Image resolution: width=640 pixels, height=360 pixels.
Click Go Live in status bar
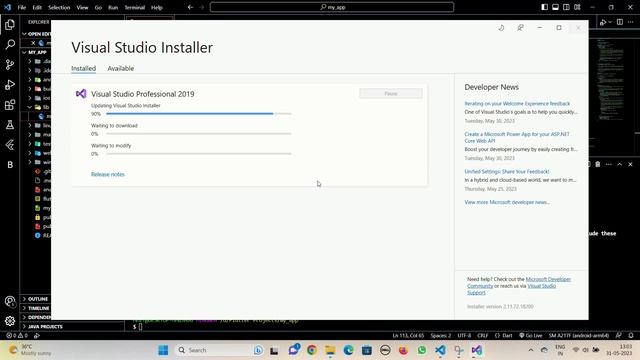(x=531, y=336)
